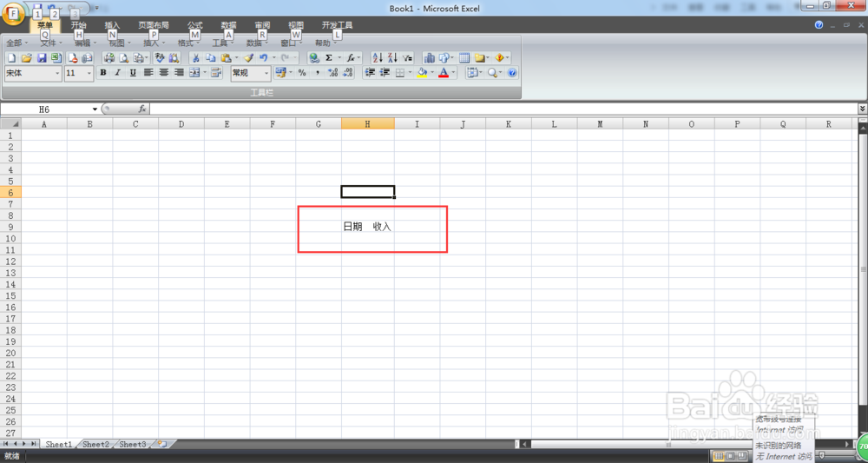Click the Paste clipboard icon
The height and width of the screenshot is (463, 868).
226,58
